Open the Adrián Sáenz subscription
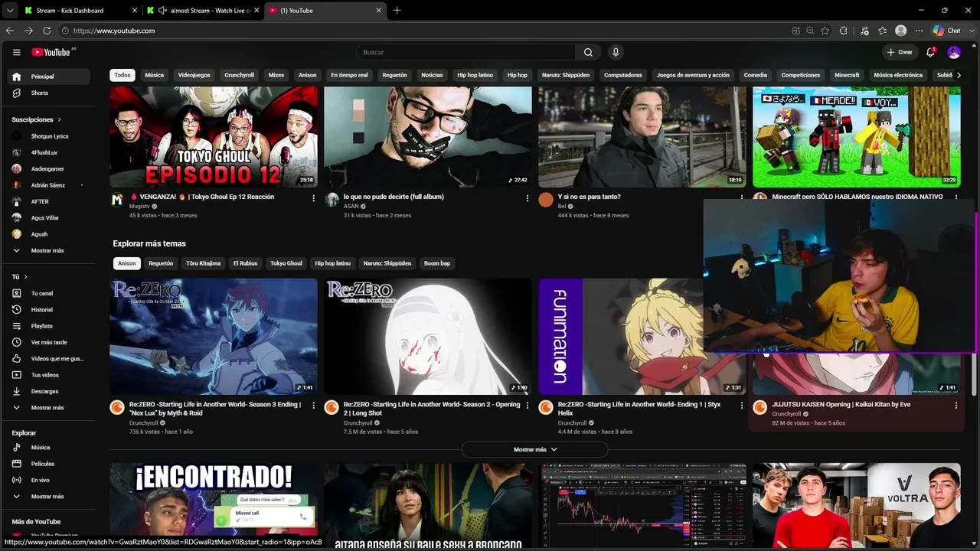The image size is (980, 551). coord(49,185)
